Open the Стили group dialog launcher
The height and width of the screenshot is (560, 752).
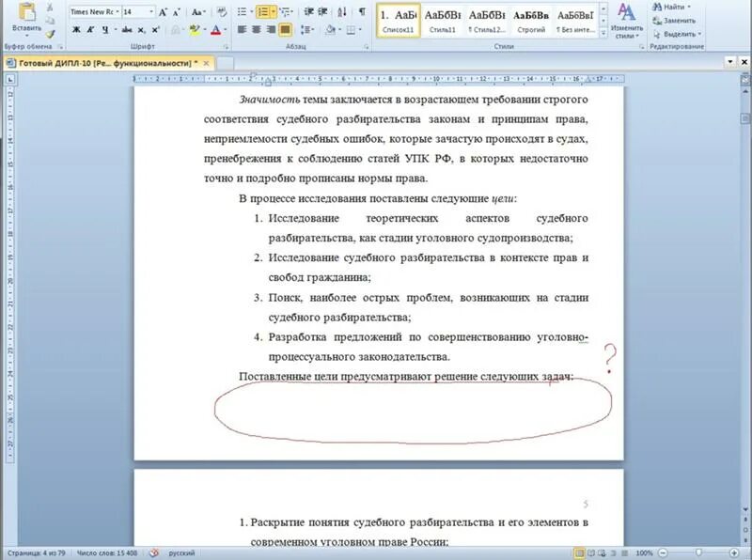(642, 46)
